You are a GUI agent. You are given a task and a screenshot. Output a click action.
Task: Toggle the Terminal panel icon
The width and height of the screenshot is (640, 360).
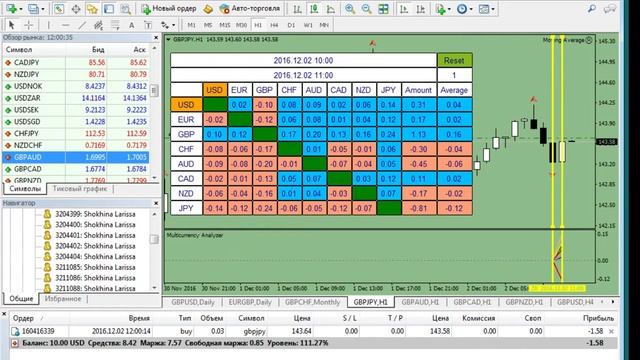(109, 9)
